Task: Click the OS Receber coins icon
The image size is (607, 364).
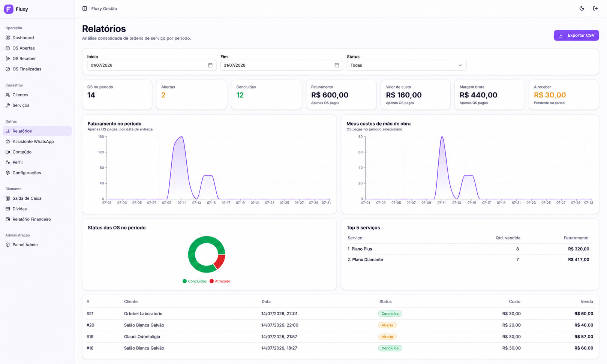Action: tap(8, 58)
